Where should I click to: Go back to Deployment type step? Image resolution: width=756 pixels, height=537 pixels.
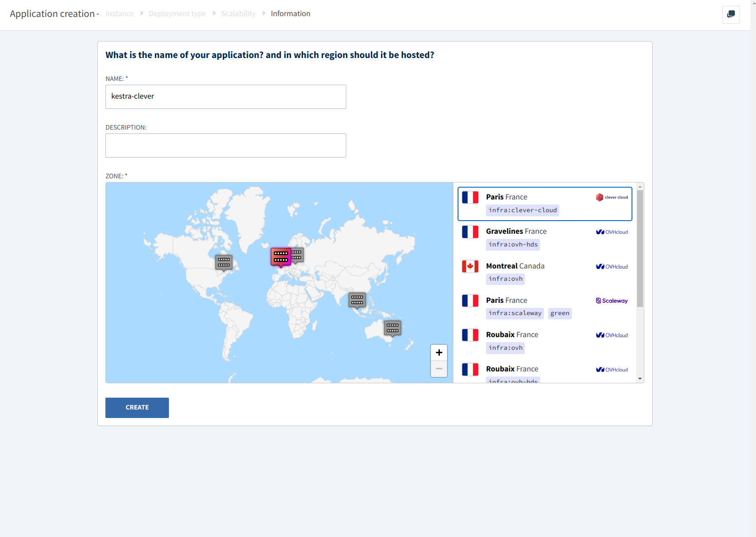coord(177,14)
